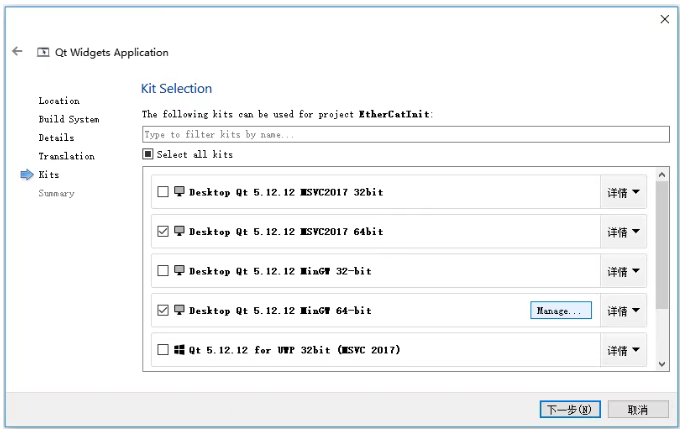Click the blue arrow beside Kits step
685x433 pixels.
click(27, 175)
